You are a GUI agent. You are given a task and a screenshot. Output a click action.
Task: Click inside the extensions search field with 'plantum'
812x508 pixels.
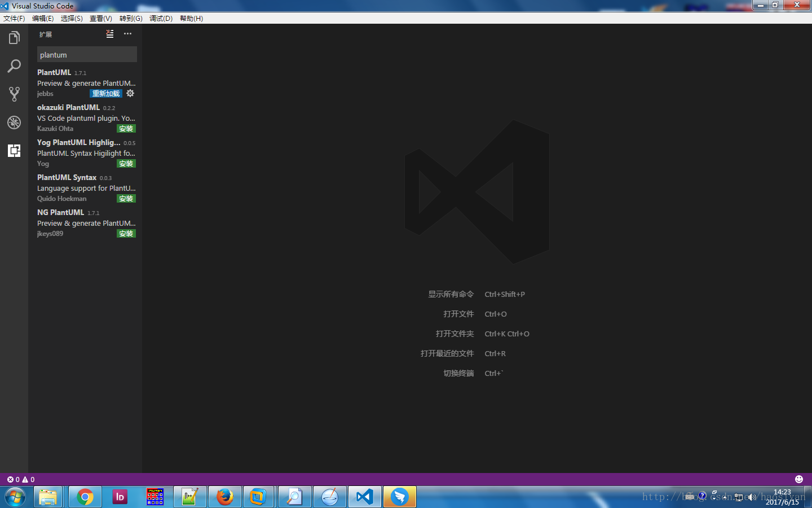(87, 55)
